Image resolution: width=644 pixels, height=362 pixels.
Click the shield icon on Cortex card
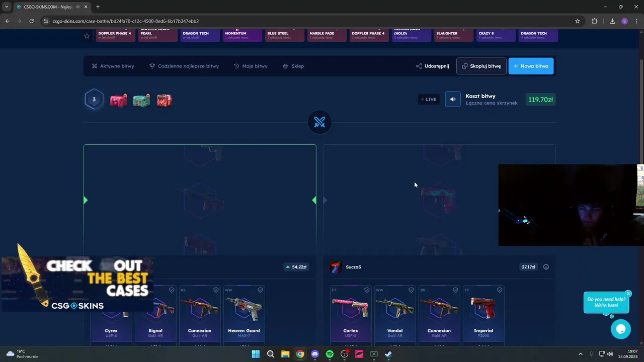tap(367, 290)
